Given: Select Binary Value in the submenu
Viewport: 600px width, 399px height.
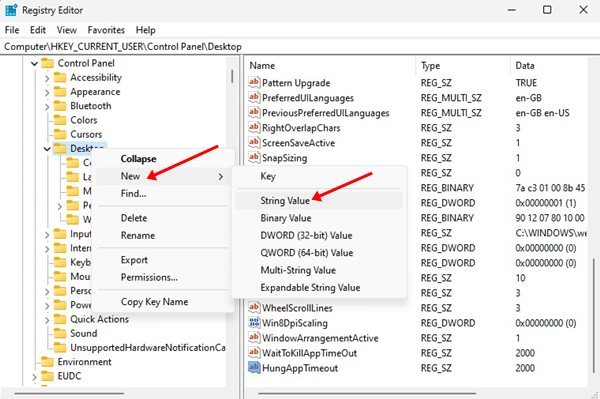Looking at the screenshot, I should coord(319,218).
